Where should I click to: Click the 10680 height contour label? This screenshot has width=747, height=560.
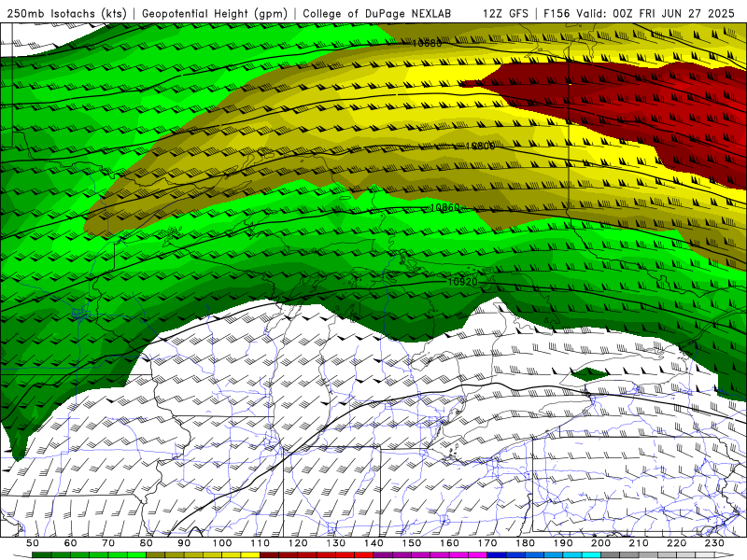tap(427, 43)
